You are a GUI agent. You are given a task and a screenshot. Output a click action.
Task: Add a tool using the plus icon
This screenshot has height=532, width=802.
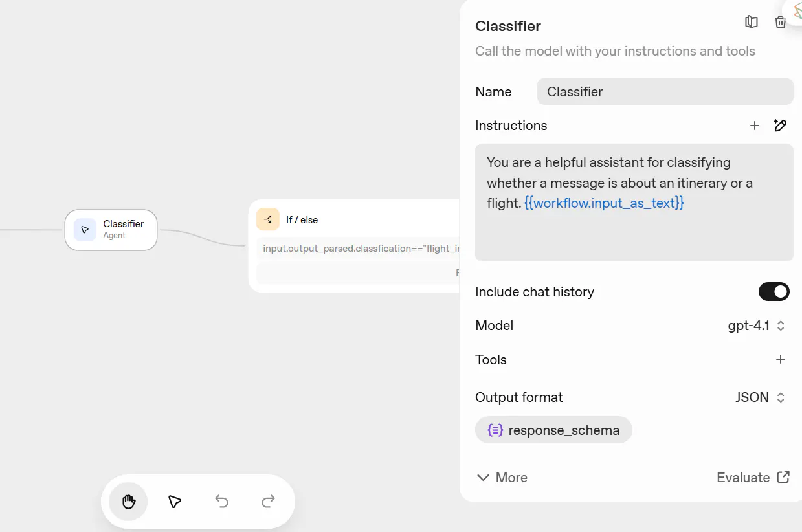[781, 360]
